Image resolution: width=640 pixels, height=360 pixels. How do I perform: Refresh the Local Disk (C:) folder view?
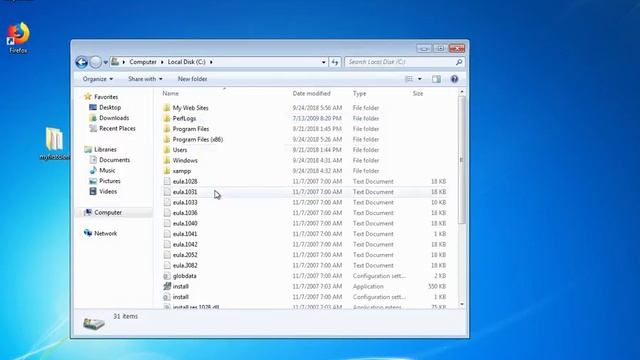pyautogui.click(x=335, y=62)
